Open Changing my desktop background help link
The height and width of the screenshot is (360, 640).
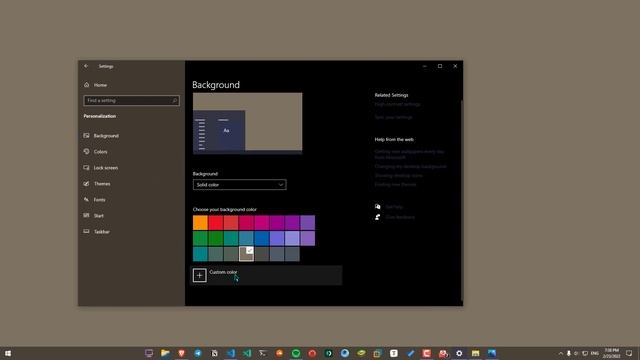click(x=411, y=167)
